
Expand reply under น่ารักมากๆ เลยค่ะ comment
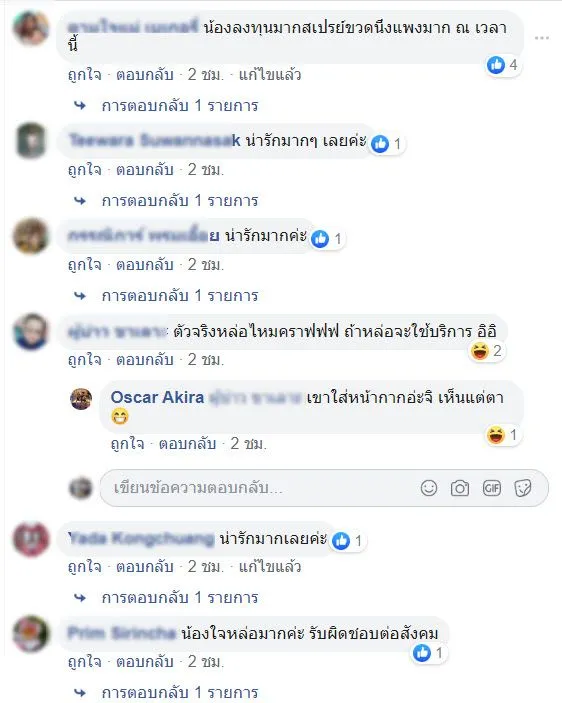click(180, 200)
